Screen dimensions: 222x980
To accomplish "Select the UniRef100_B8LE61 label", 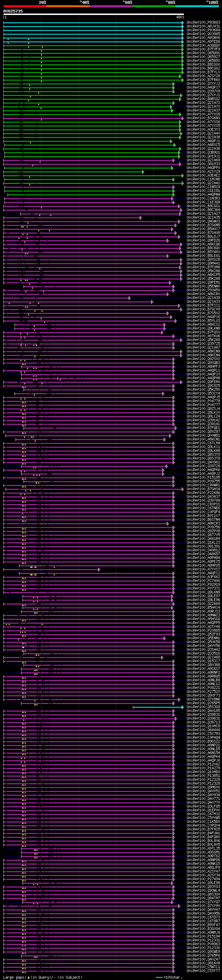I will pyautogui.click(x=203, y=256).
